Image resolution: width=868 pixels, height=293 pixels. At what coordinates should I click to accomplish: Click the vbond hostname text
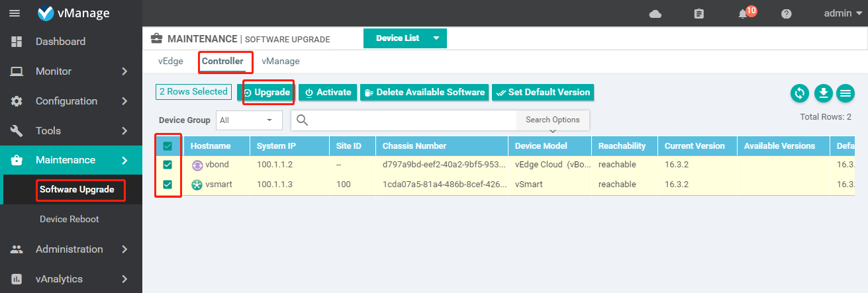[x=218, y=165]
